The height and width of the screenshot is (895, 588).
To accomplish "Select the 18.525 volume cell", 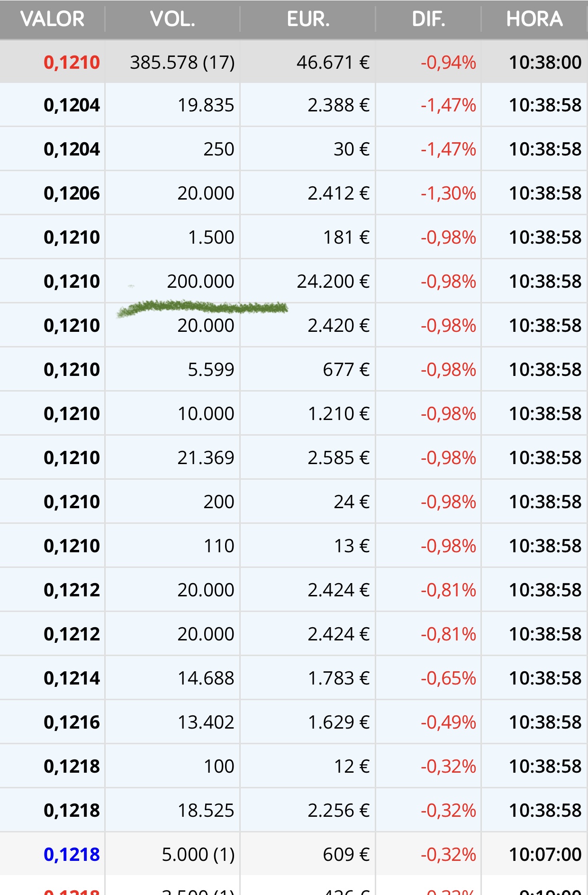I will pyautogui.click(x=206, y=810).
